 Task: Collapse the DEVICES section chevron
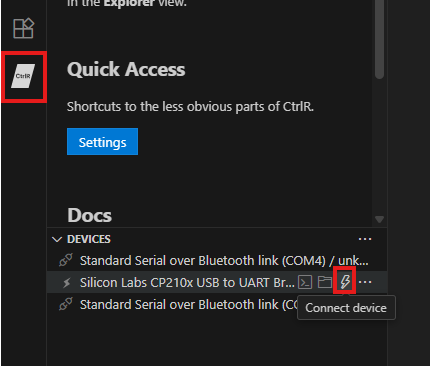pyautogui.click(x=57, y=239)
